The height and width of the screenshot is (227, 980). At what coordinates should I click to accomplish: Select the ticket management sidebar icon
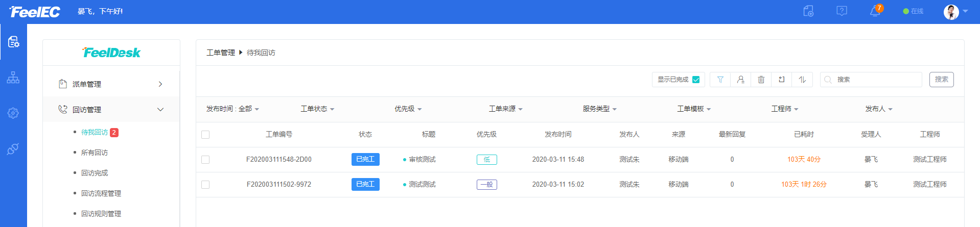point(13,41)
